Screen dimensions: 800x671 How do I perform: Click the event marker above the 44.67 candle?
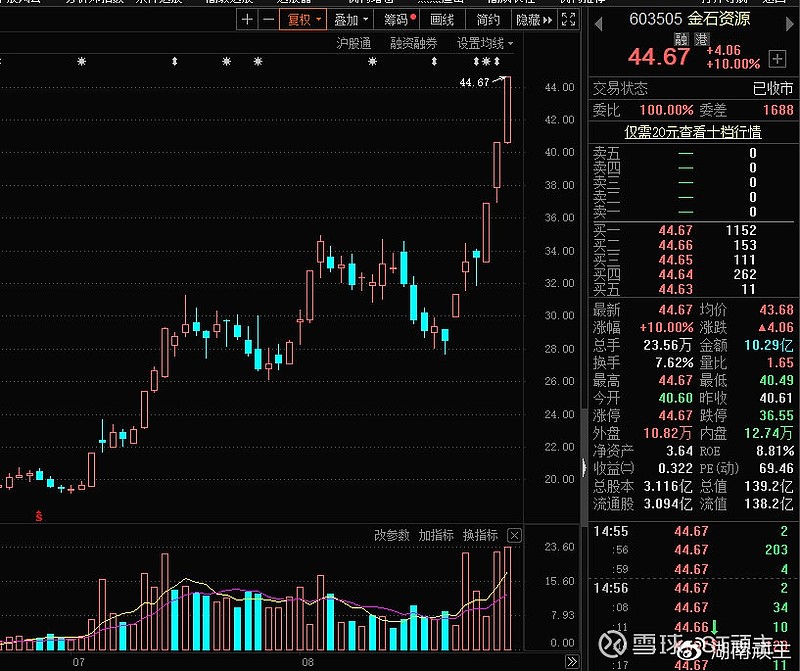(x=497, y=62)
